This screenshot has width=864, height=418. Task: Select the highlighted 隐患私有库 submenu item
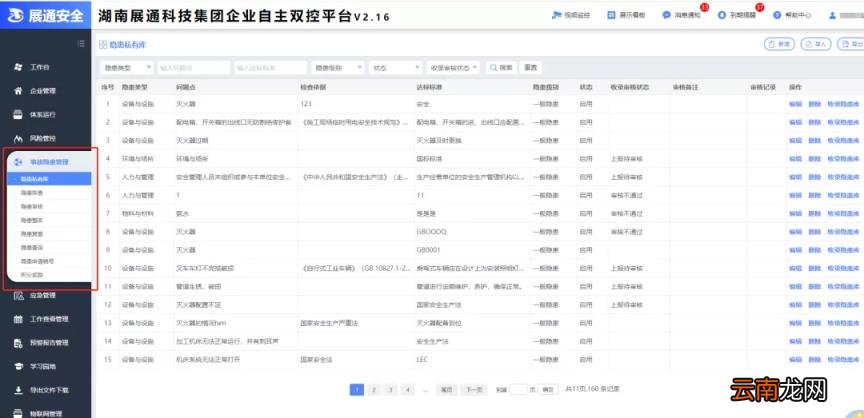(48, 179)
